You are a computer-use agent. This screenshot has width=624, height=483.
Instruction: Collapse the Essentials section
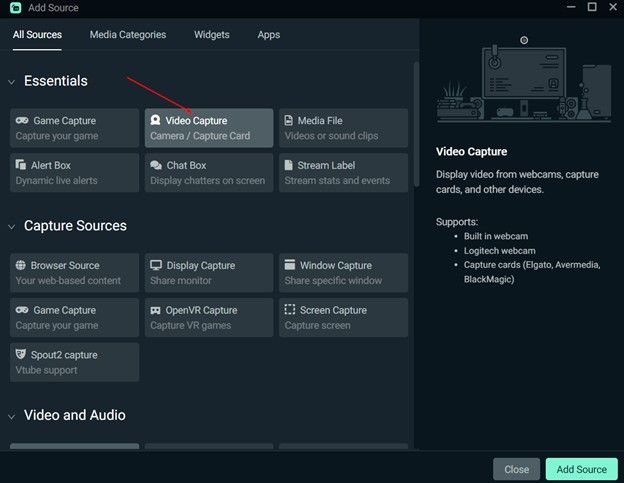[x=12, y=82]
